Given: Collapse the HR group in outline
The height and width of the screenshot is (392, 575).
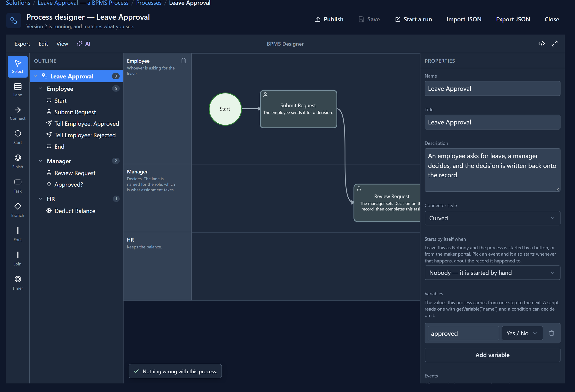Looking at the screenshot, I should coord(40,199).
